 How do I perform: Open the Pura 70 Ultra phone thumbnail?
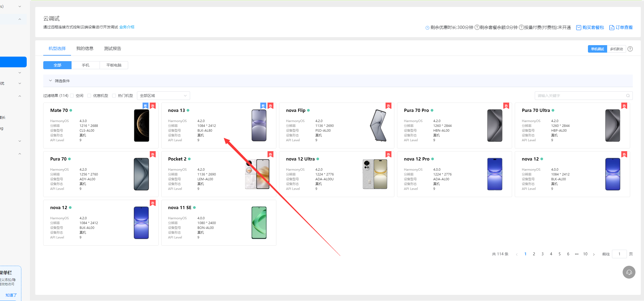pos(613,126)
